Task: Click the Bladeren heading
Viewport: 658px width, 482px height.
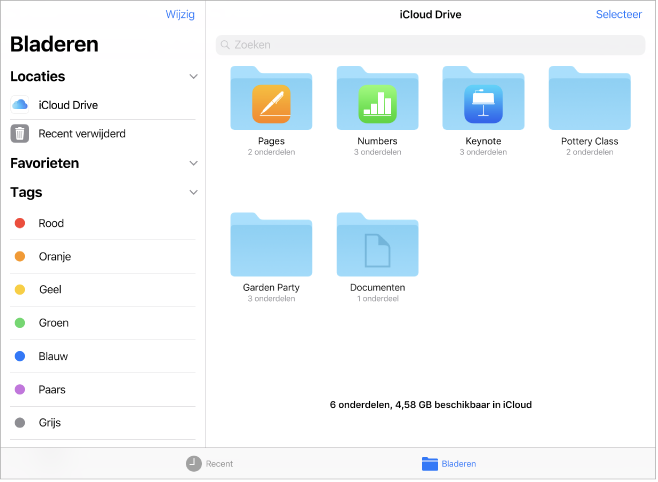Action: point(55,44)
